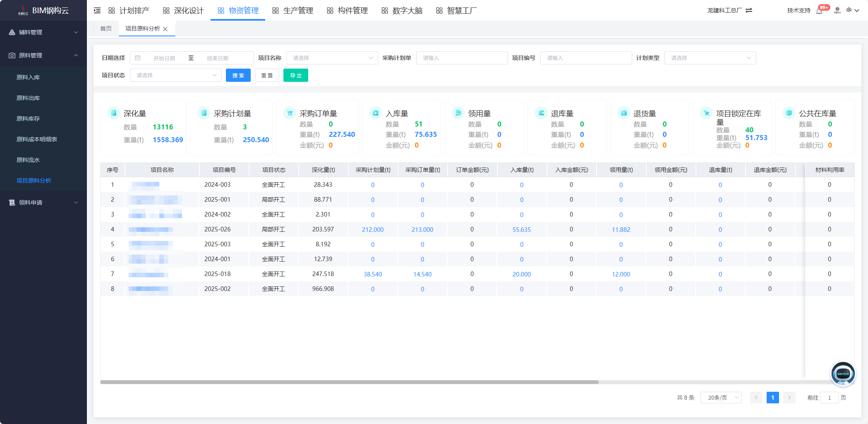
Task: Open the 构件管理 top menu
Action: tap(347, 10)
